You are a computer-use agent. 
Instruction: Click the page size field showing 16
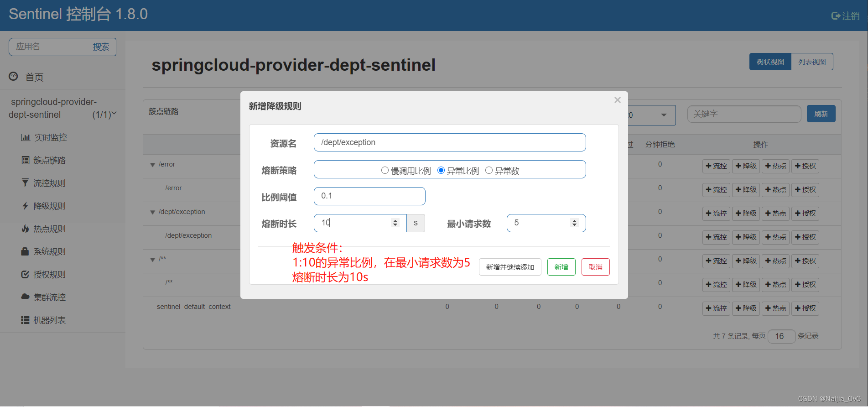(x=782, y=336)
